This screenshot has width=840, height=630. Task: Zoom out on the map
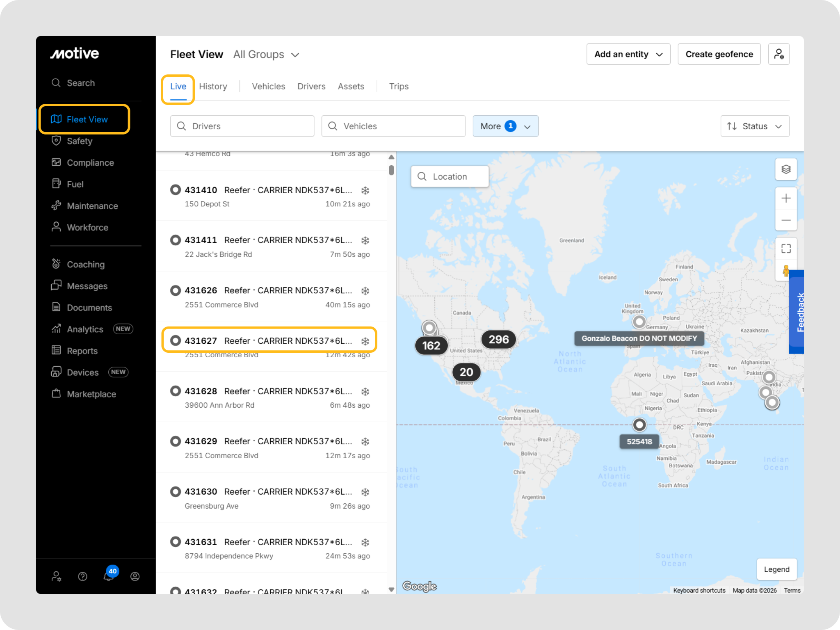pyautogui.click(x=785, y=220)
